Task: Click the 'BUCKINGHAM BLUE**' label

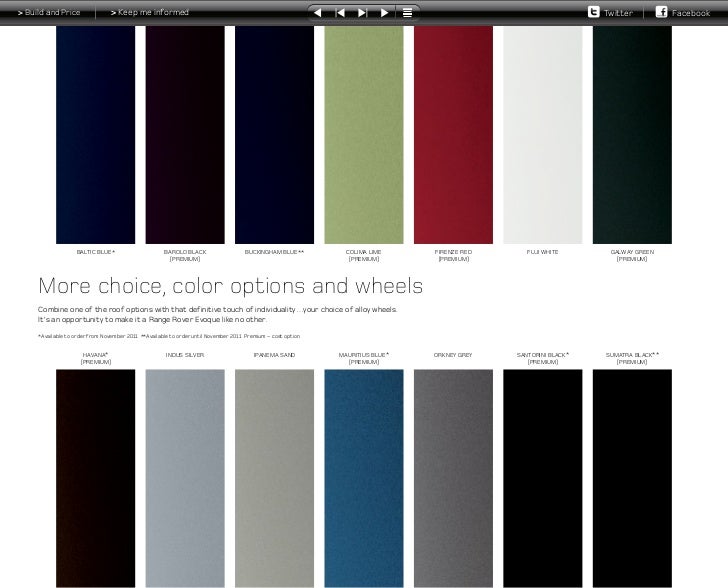Action: coord(274,252)
